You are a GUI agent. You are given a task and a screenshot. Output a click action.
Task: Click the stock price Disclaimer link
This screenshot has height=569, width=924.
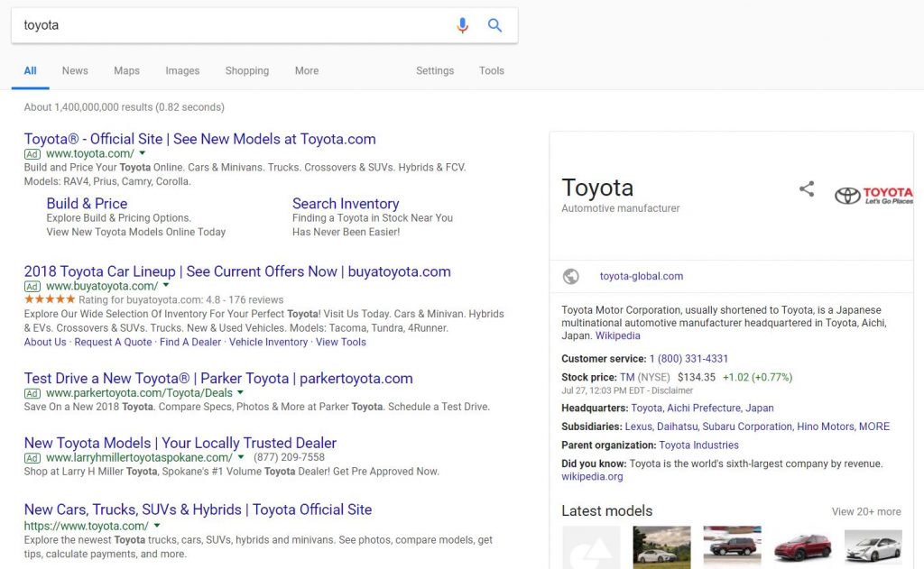[672, 390]
